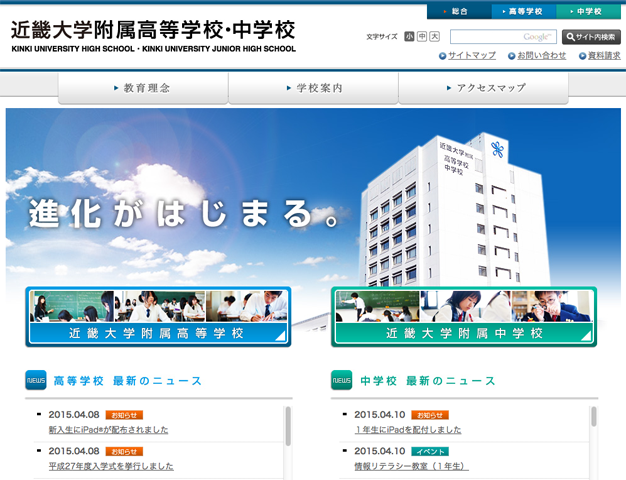Open the 近畿大学附属高等学校 banner
Image resolution: width=626 pixels, height=480 pixels.
click(x=158, y=317)
